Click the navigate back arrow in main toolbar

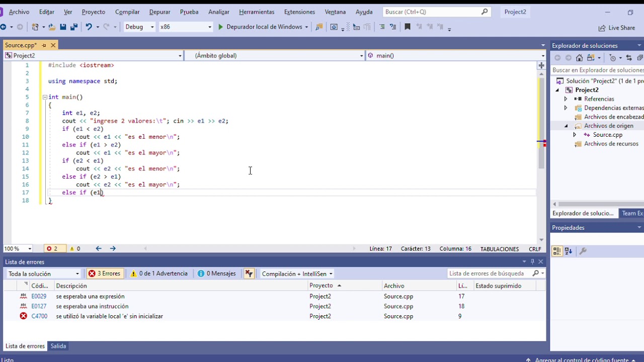coord(4,27)
